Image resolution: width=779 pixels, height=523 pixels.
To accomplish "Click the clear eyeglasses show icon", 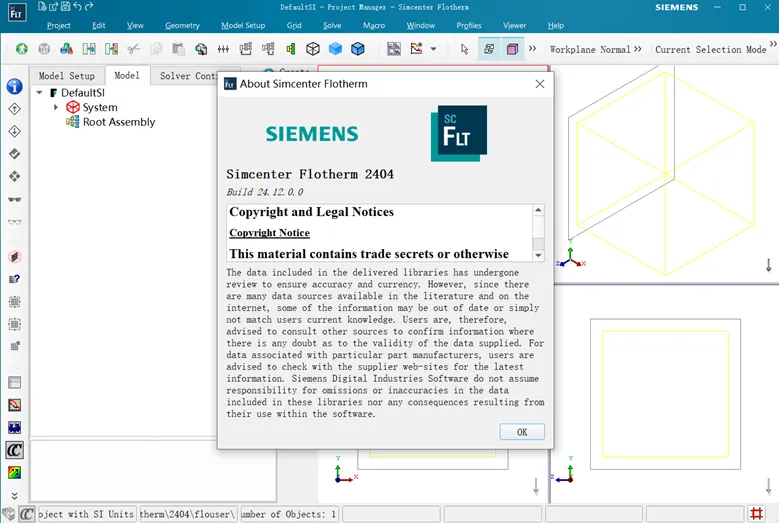I will point(14,222).
